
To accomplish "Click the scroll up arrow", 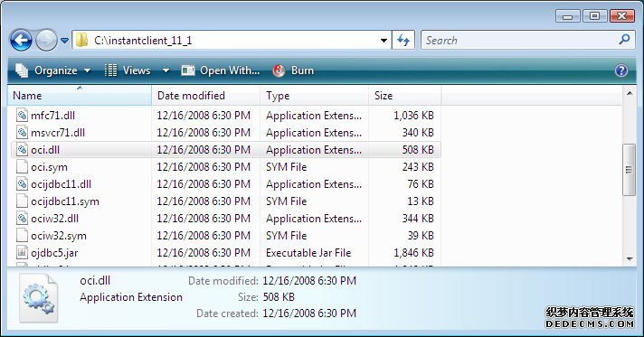I will click(x=630, y=94).
